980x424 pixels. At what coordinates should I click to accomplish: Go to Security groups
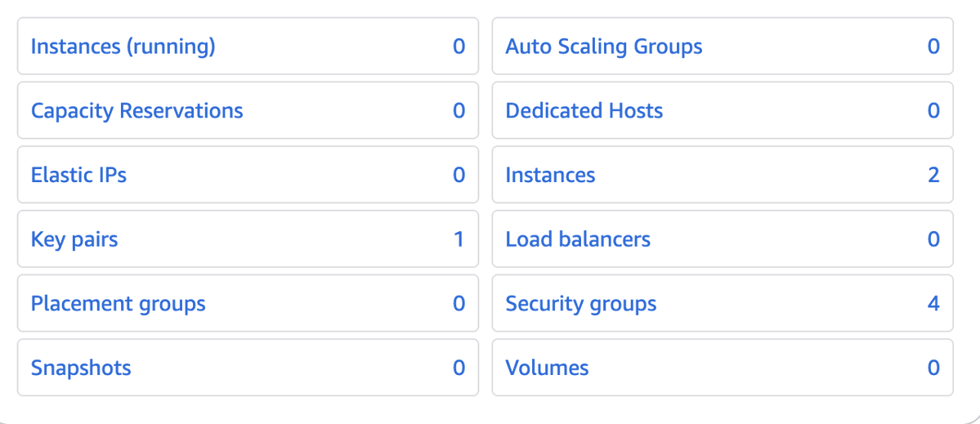coord(581,304)
